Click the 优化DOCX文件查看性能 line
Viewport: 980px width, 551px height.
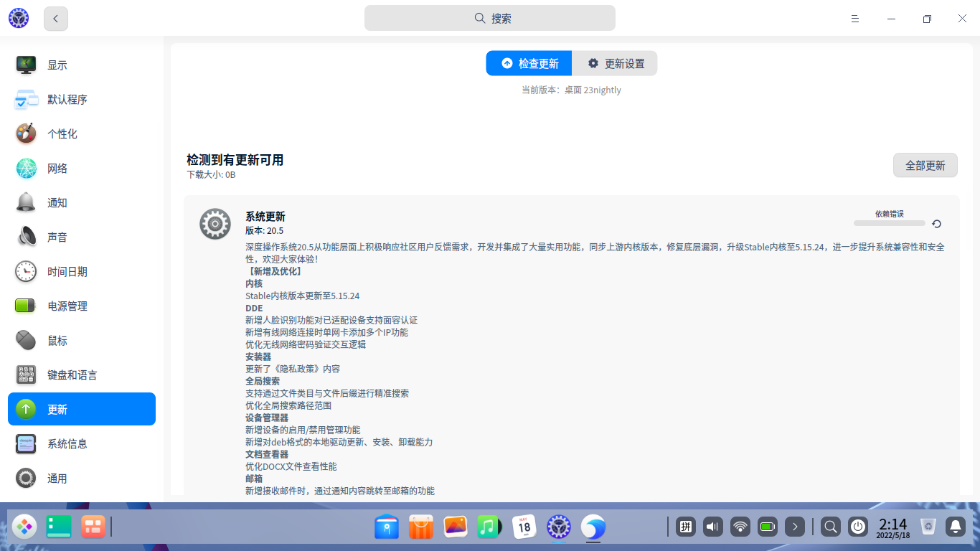pyautogui.click(x=291, y=466)
